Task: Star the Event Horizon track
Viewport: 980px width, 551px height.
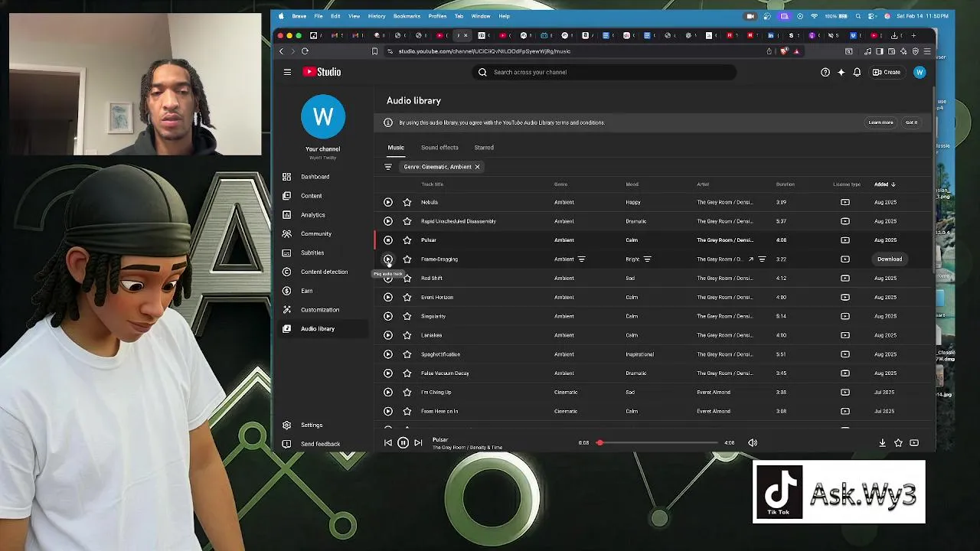Action: click(407, 297)
